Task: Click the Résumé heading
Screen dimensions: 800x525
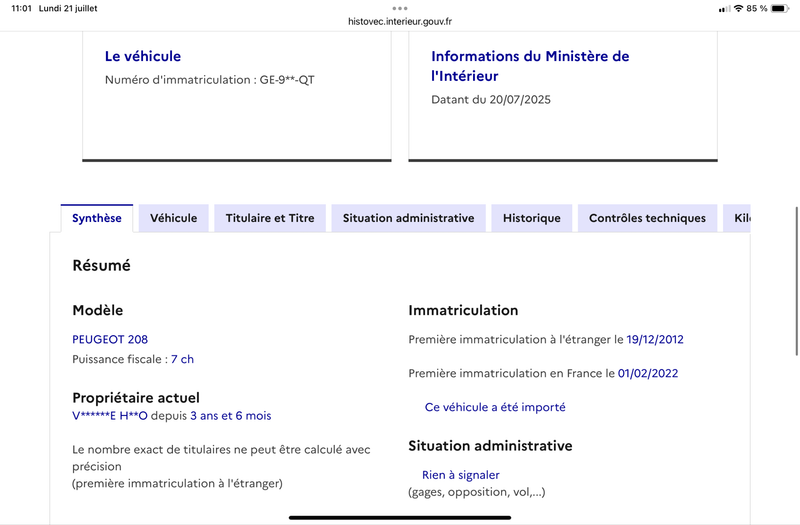Action: point(102,265)
